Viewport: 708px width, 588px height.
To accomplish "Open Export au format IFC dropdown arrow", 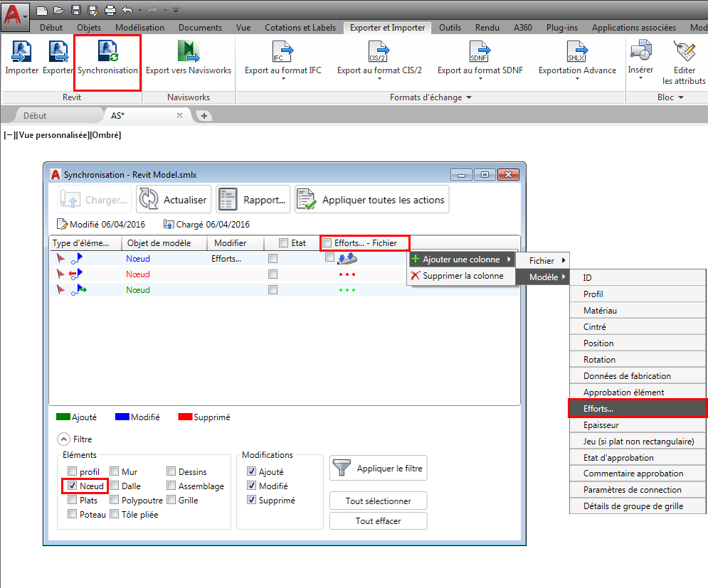I will [284, 79].
